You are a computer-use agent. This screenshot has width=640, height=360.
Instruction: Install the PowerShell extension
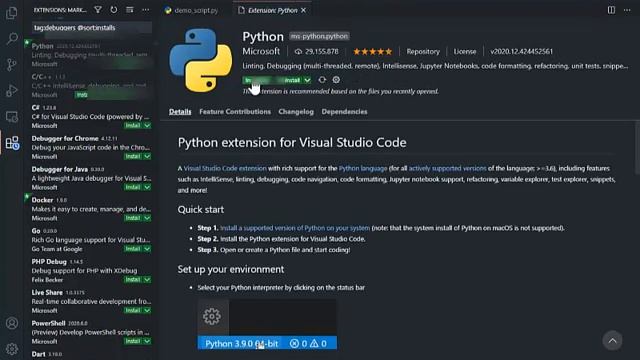(x=133, y=341)
